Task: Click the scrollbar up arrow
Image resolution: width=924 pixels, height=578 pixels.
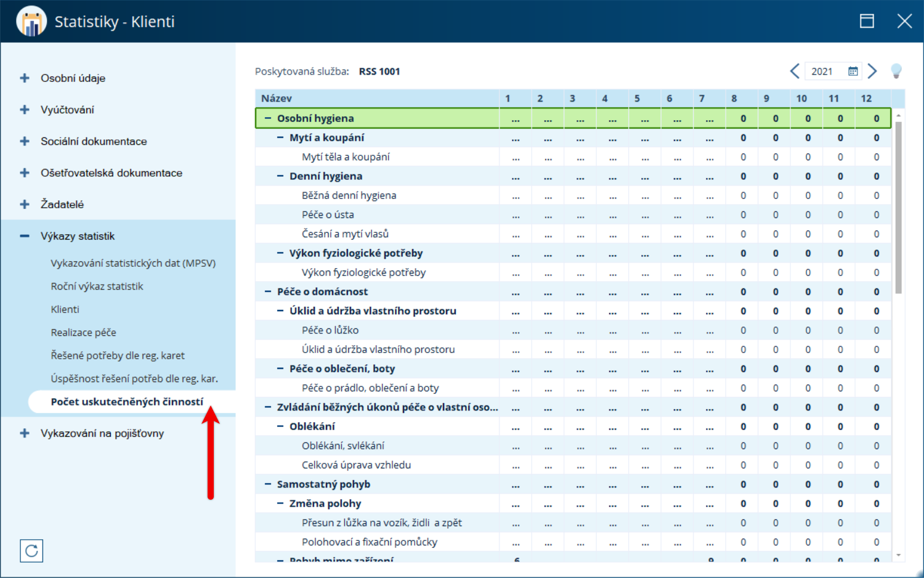Action: (x=898, y=115)
